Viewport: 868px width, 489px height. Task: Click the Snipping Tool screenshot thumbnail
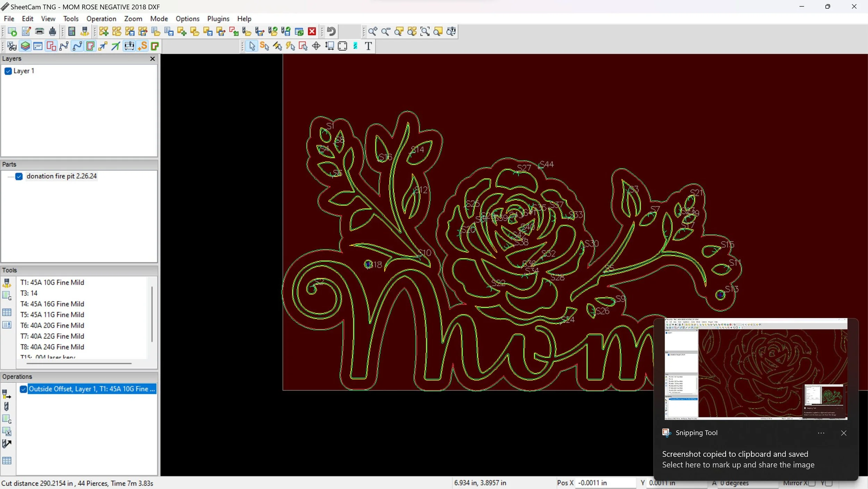pos(756,368)
